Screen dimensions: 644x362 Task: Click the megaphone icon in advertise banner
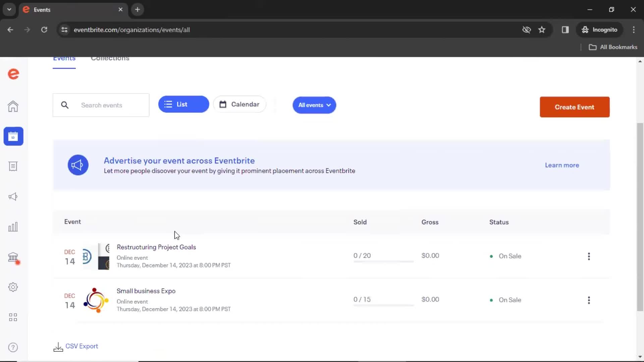pos(78,165)
